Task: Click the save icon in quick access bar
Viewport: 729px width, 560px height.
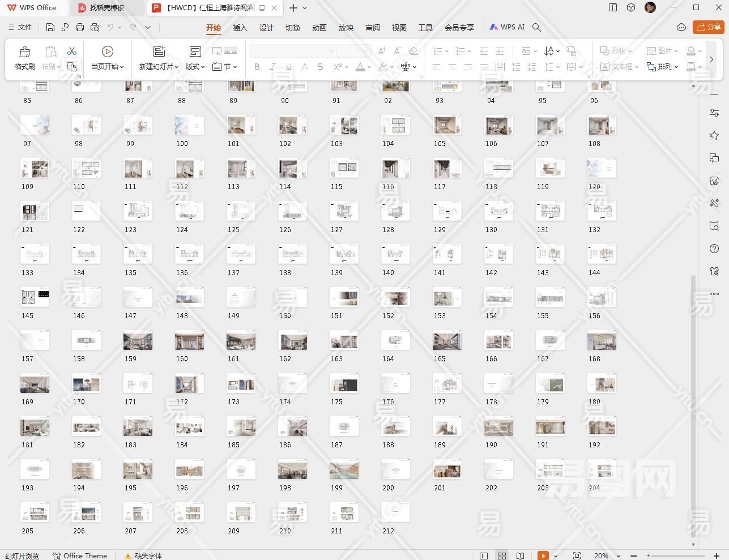Action: tap(50, 27)
